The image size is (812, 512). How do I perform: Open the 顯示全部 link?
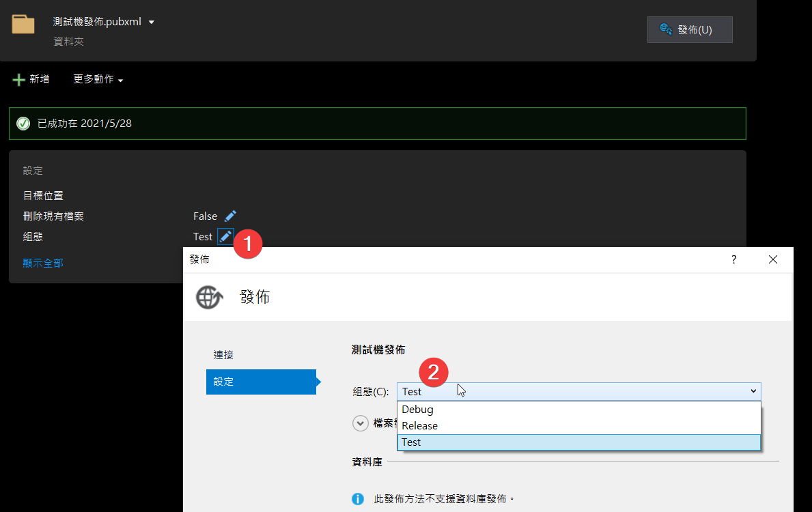43,263
